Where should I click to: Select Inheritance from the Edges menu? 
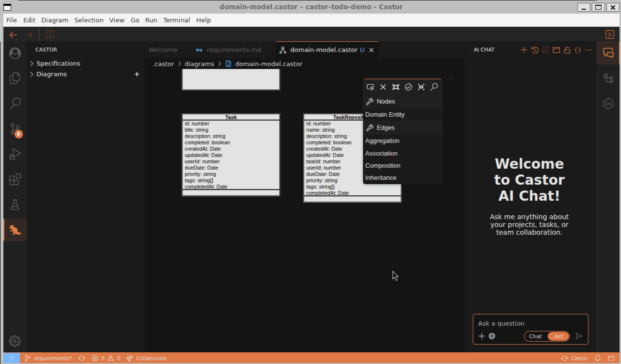click(x=381, y=177)
